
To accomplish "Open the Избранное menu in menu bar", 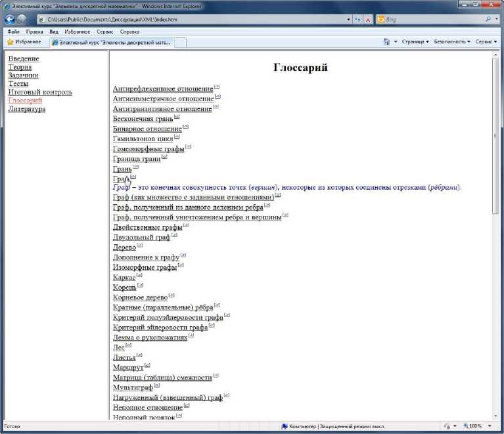I will click(77, 32).
